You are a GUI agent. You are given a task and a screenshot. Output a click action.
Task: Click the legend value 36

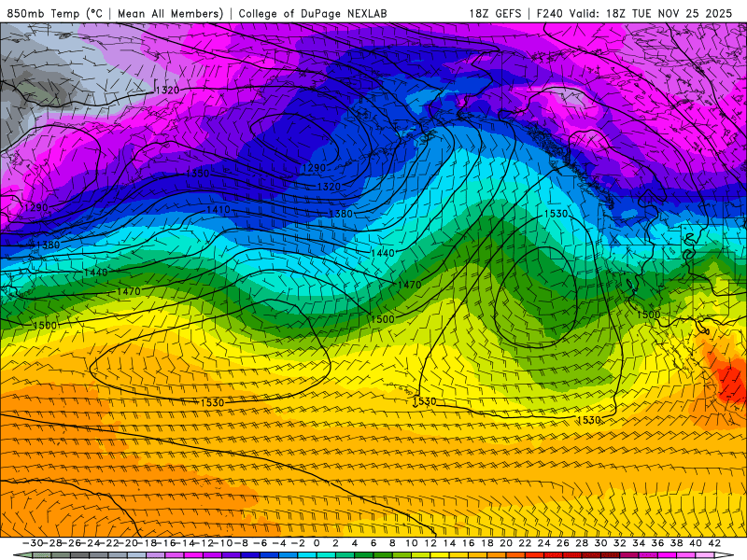click(x=657, y=543)
